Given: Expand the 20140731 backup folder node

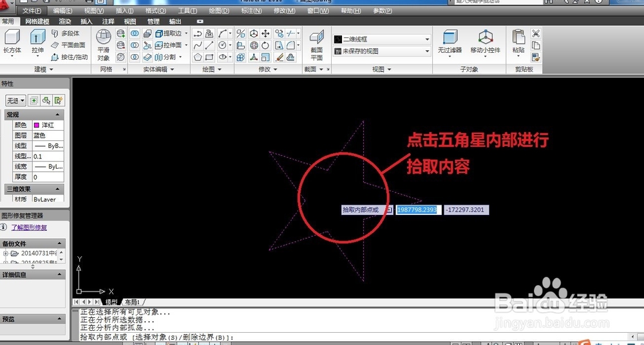Looking at the screenshot, I should (6, 254).
